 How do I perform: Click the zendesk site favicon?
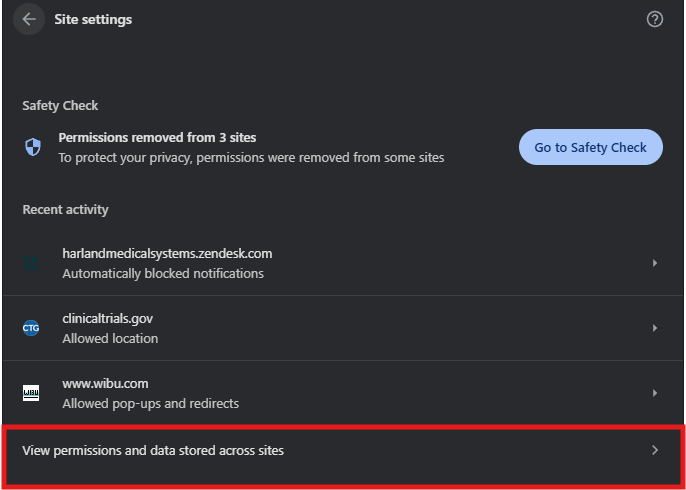pyautogui.click(x=32, y=263)
